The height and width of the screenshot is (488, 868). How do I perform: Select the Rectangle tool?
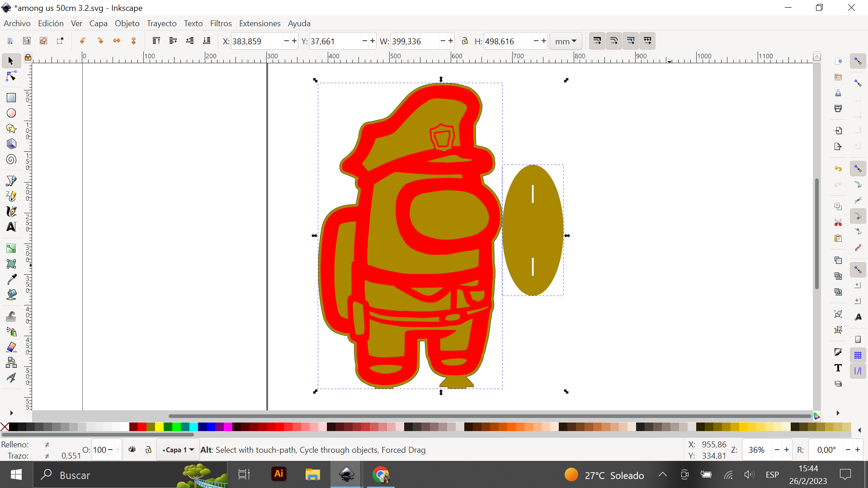[11, 98]
